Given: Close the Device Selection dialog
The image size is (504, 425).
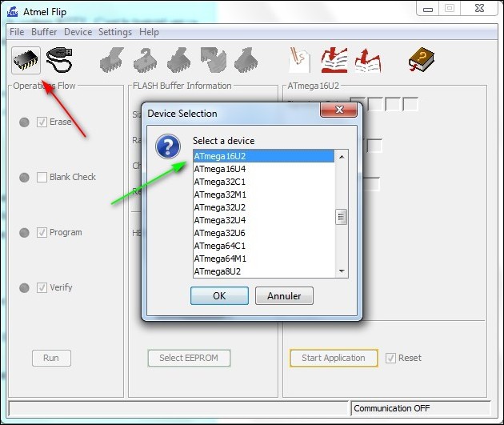Looking at the screenshot, I should pos(338,110).
